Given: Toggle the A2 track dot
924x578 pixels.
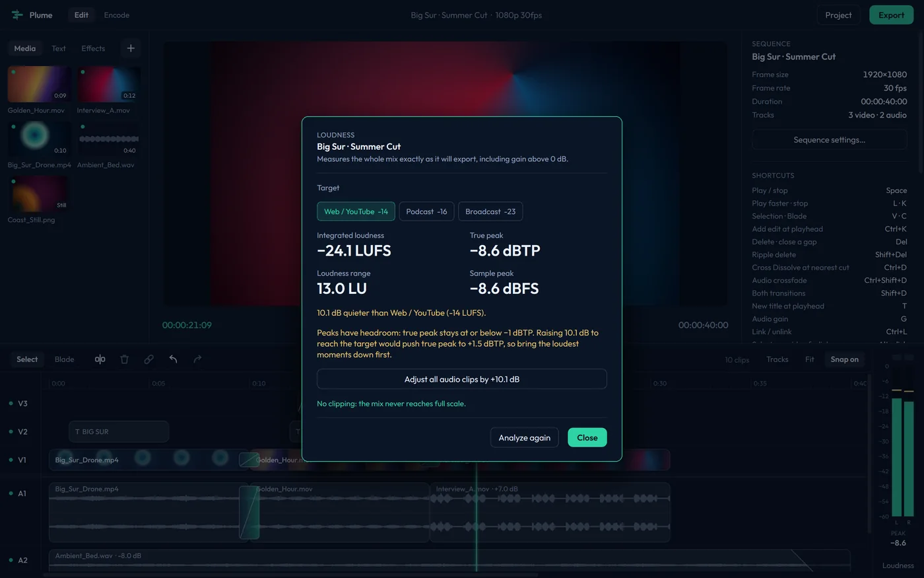Looking at the screenshot, I should click(11, 560).
